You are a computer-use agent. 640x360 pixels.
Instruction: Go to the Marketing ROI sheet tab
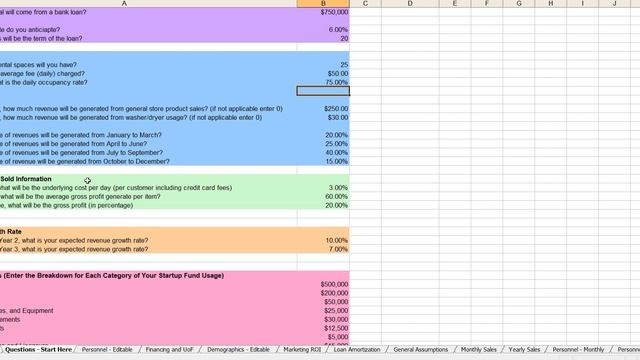point(302,350)
